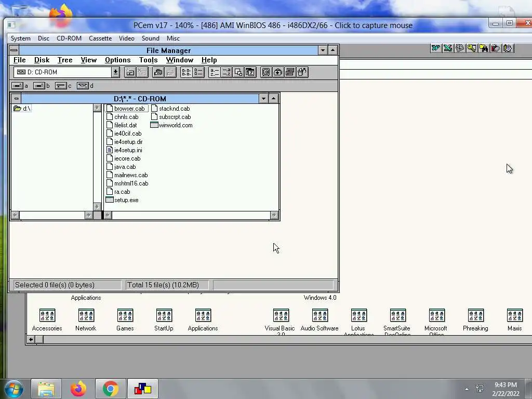Open Help menu in File Manager

[209, 60]
